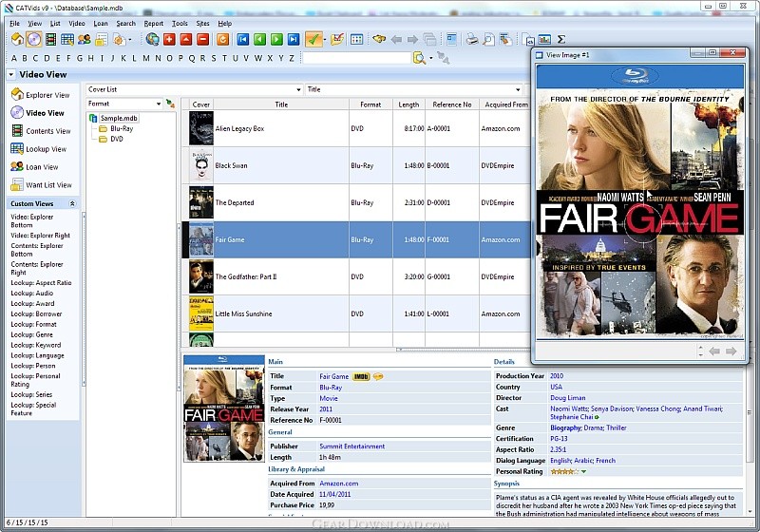Viewport: 760px width, 532px height.
Task: Collapse the Video View header arrow
Action: [10, 75]
